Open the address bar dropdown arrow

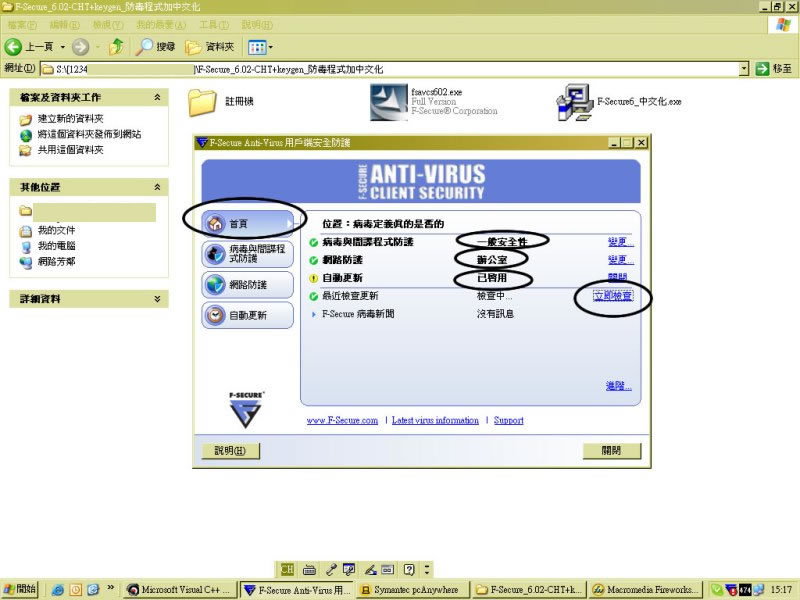744,69
